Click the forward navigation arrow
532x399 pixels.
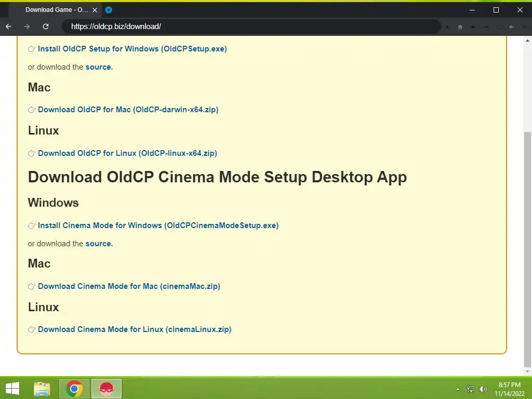tap(27, 26)
